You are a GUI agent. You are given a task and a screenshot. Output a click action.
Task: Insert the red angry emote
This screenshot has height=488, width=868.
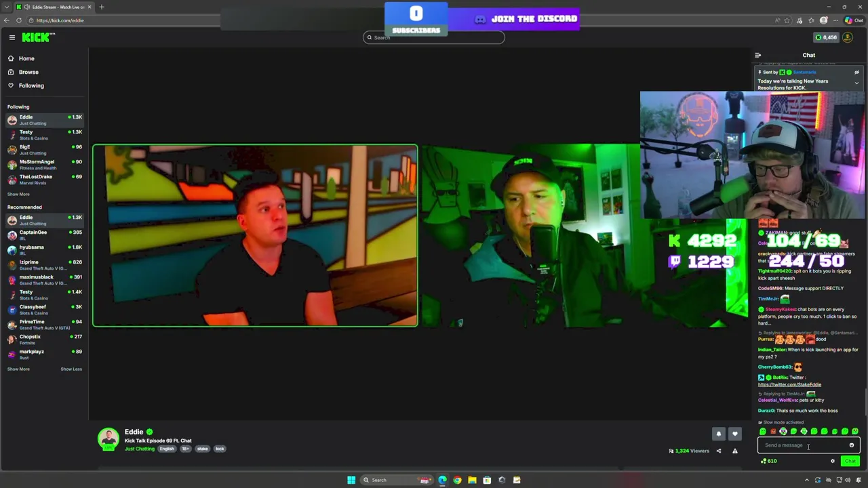pyautogui.click(x=773, y=431)
